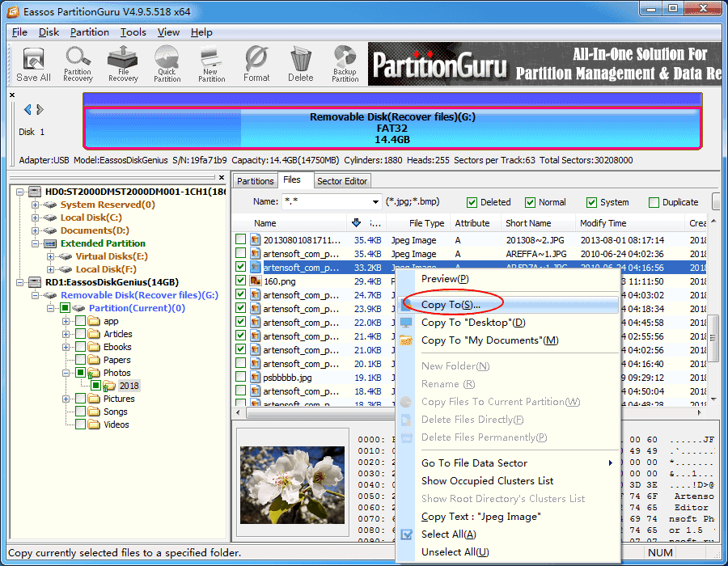Screen dimensions: 728x566
Task: Check the psbbbbb.jpg file checkbox
Action: tap(240, 377)
